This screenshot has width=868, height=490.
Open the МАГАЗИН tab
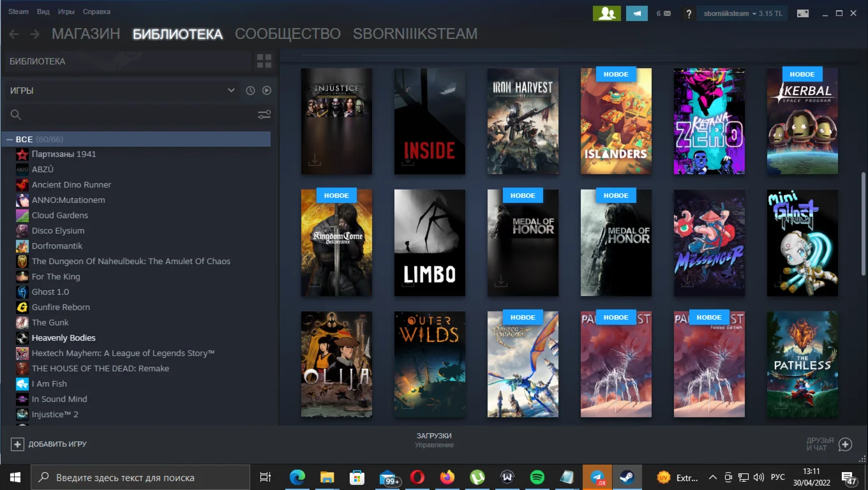(86, 34)
